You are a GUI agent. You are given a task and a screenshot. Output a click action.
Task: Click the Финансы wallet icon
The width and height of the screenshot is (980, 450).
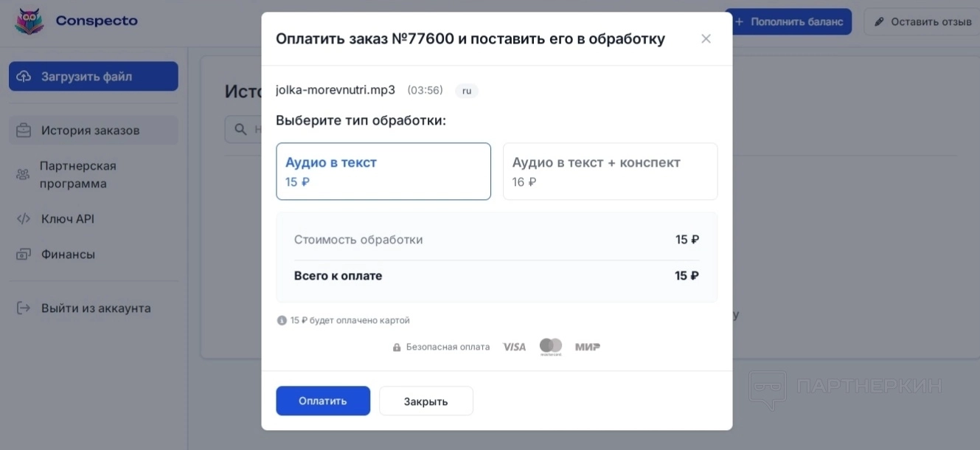click(x=24, y=255)
